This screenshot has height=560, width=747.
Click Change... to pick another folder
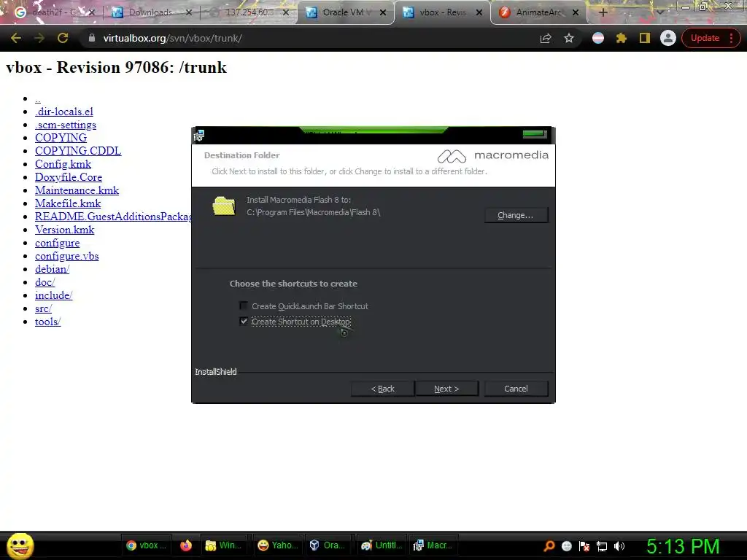(516, 215)
